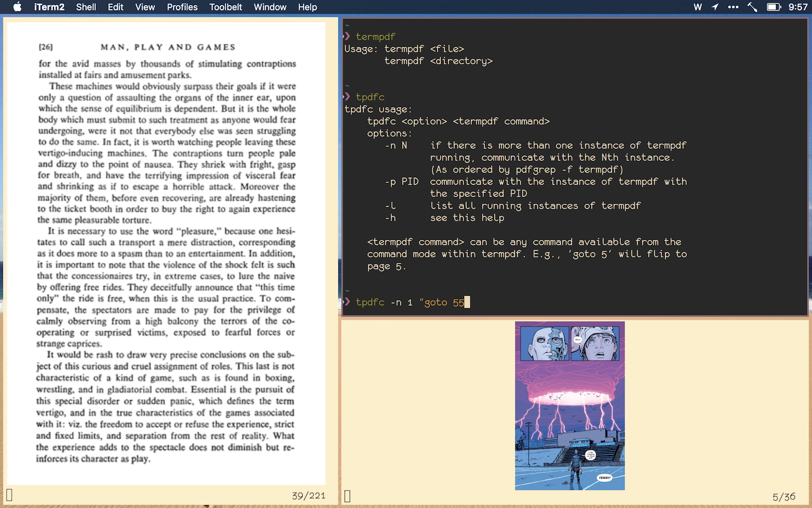812x508 pixels.
Task: Click the 9:57 clock in menu bar
Action: [x=798, y=7]
